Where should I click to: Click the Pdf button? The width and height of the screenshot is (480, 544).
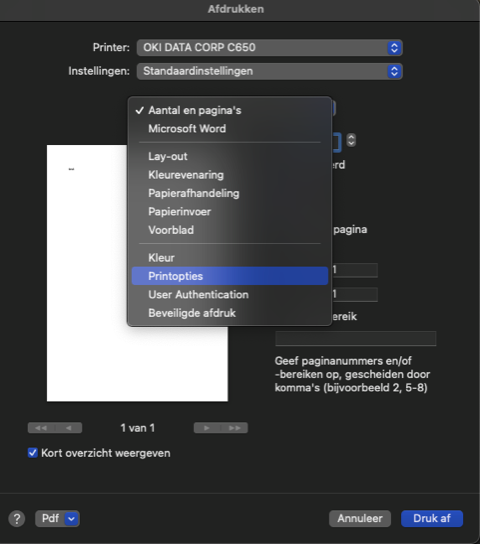(x=50, y=519)
